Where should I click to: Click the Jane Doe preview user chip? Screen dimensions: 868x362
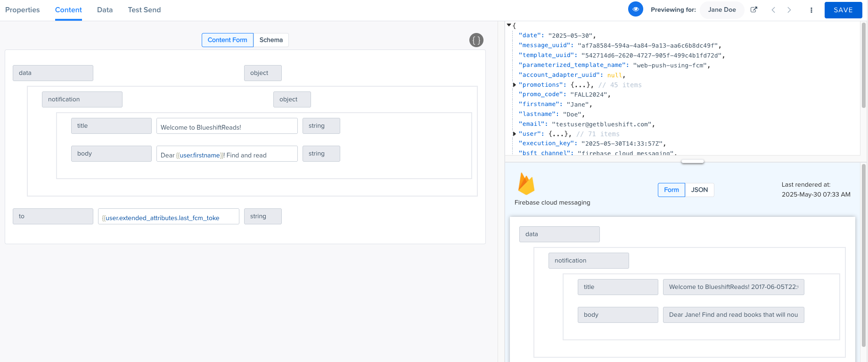722,10
